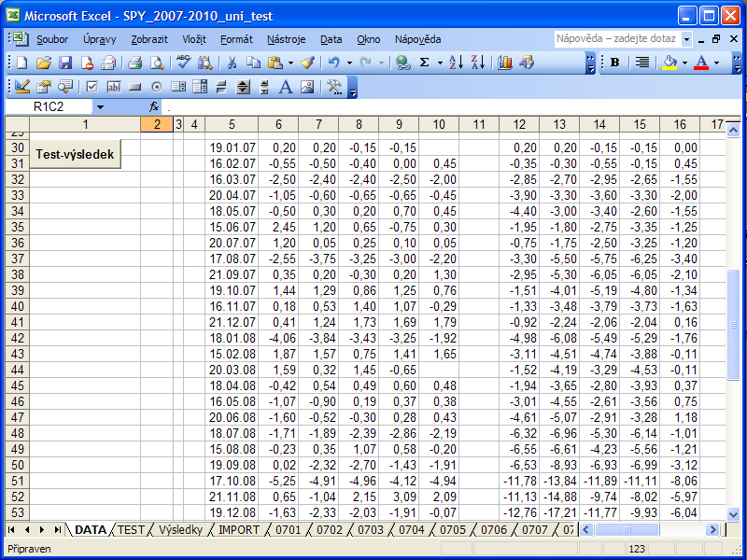Select the Option Button control tool
The width and height of the screenshot is (747, 560).
[x=157, y=87]
